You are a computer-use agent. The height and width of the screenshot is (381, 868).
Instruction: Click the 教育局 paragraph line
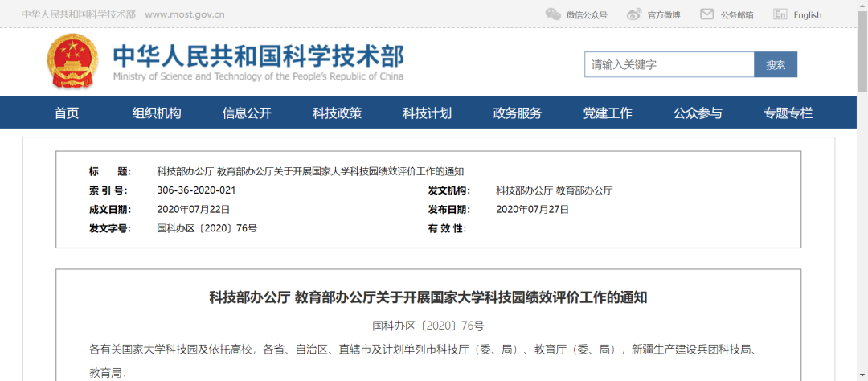108,372
